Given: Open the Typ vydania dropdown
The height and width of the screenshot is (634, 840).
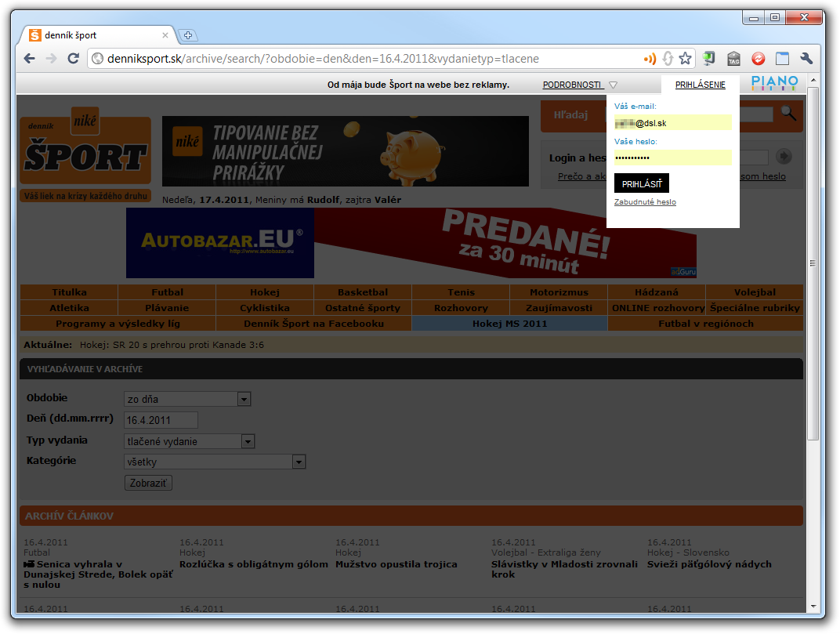Looking at the screenshot, I should [248, 442].
